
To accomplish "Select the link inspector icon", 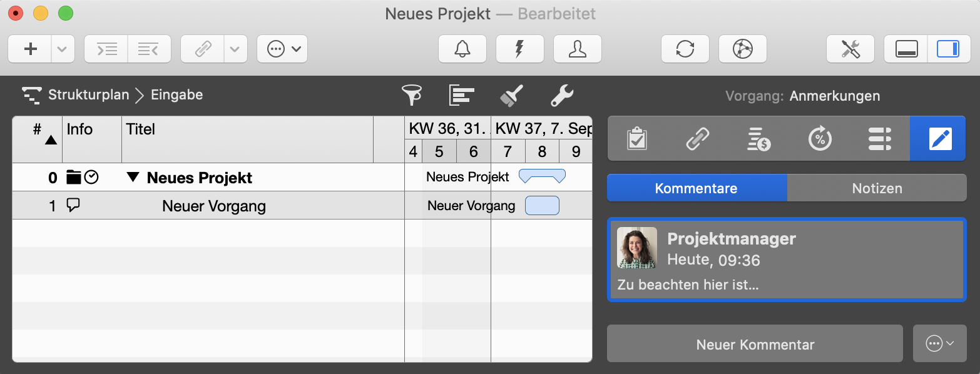I will tap(698, 138).
